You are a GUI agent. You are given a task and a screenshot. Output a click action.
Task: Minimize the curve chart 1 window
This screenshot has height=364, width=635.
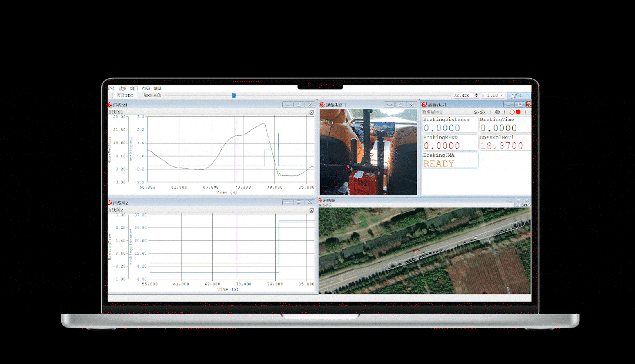(288, 105)
